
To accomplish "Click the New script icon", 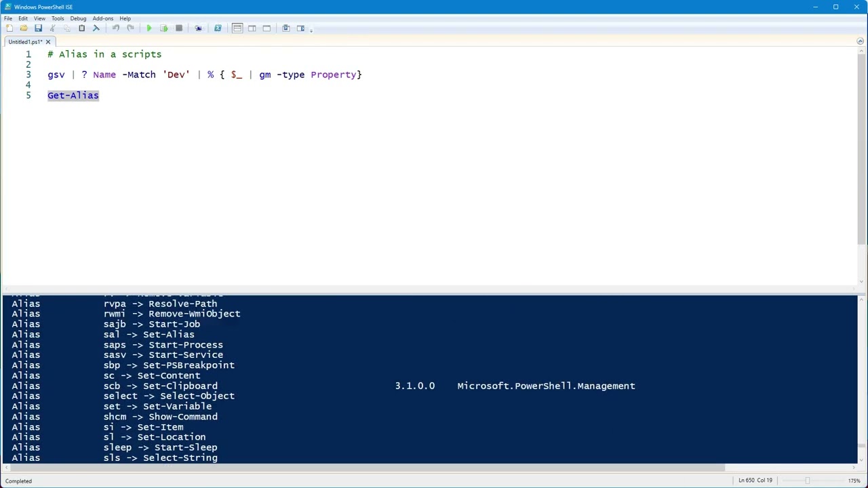I will point(9,28).
